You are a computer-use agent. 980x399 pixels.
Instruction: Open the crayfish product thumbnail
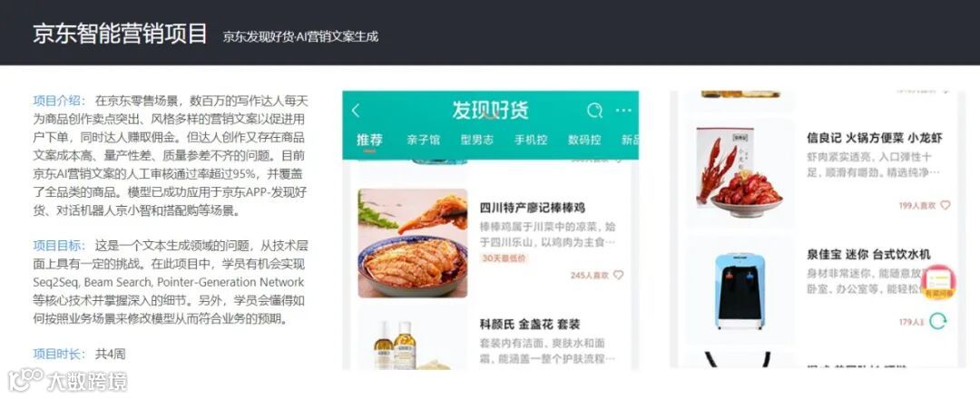click(740, 171)
